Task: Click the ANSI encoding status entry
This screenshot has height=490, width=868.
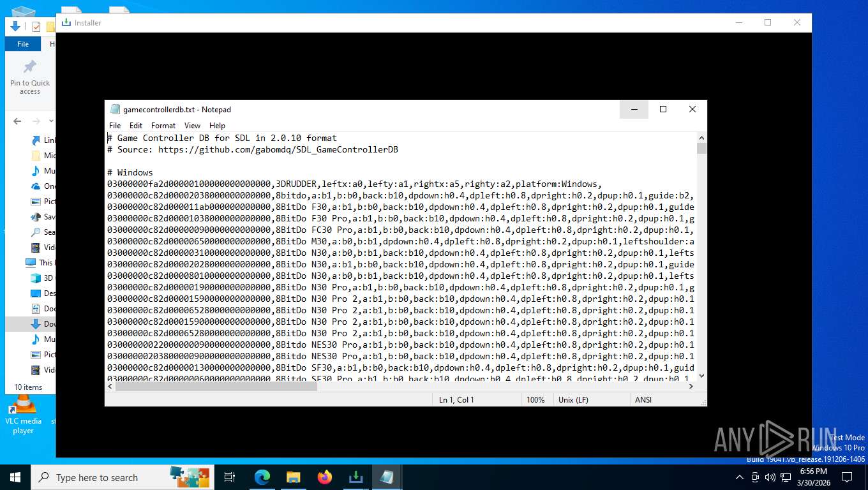Action: [643, 400]
